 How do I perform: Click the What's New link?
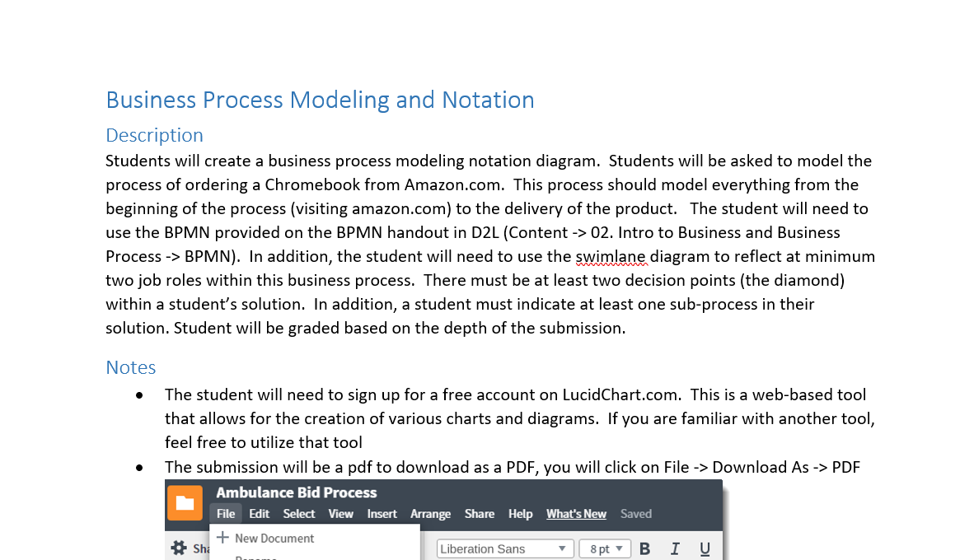pos(575,513)
